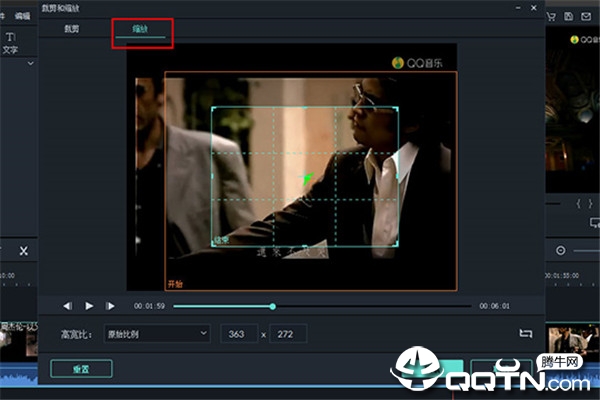
Task: Play the preview video
Action: click(x=89, y=306)
